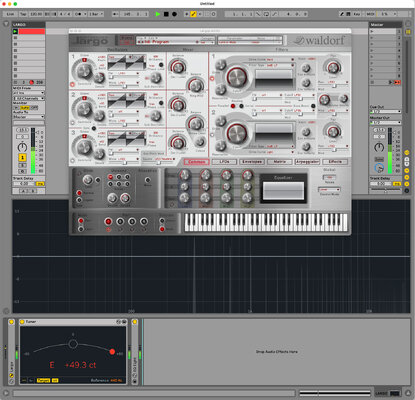Viewport: 415px width, 400px height.
Task: Click the Tuner save preset icon
Action: [x=124, y=322]
